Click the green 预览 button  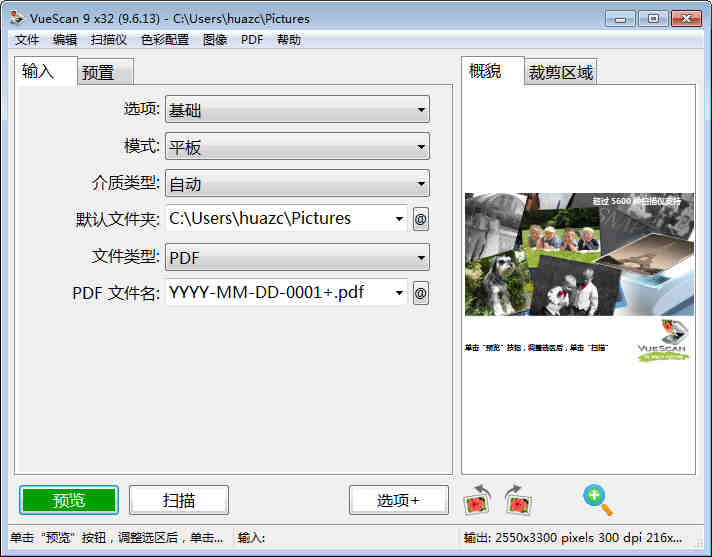tap(69, 500)
